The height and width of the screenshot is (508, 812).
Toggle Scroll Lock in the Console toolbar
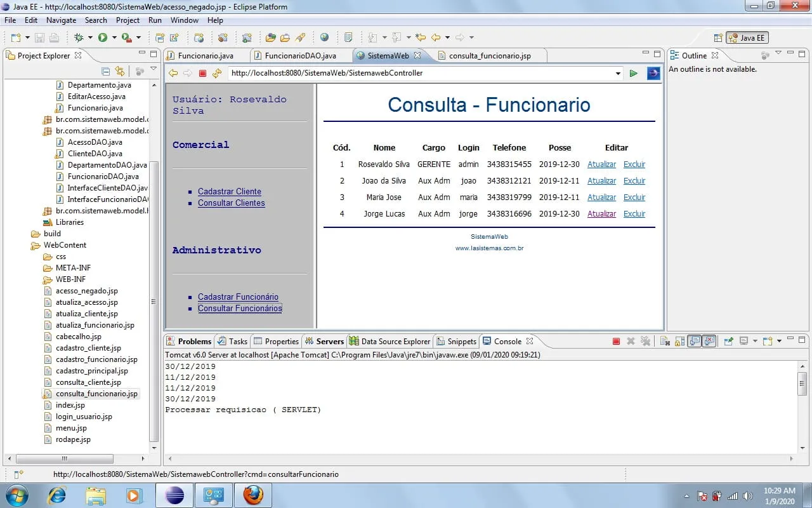679,342
